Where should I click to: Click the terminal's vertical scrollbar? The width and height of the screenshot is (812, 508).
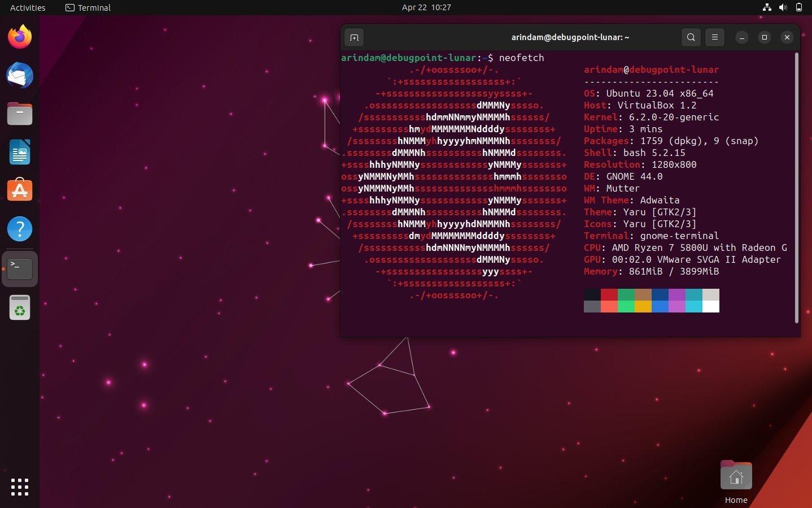(x=796, y=186)
